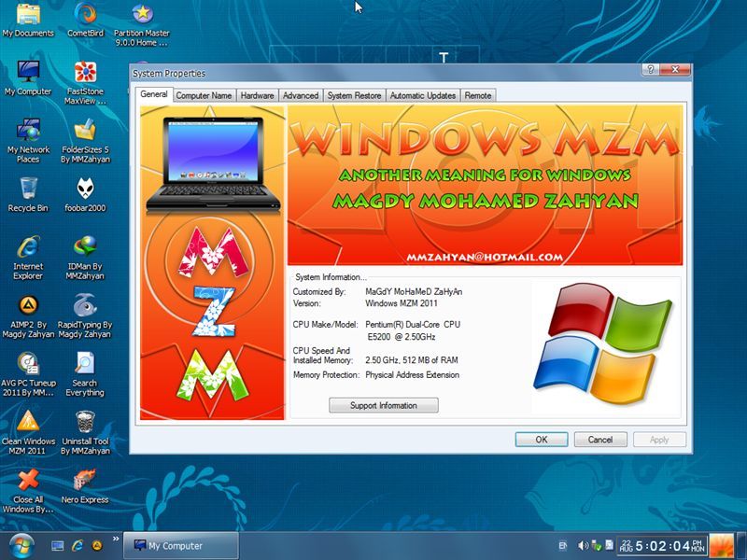Click '2.50 GHz, 512 MB of RAM' text
747x560 pixels.
tap(411, 360)
